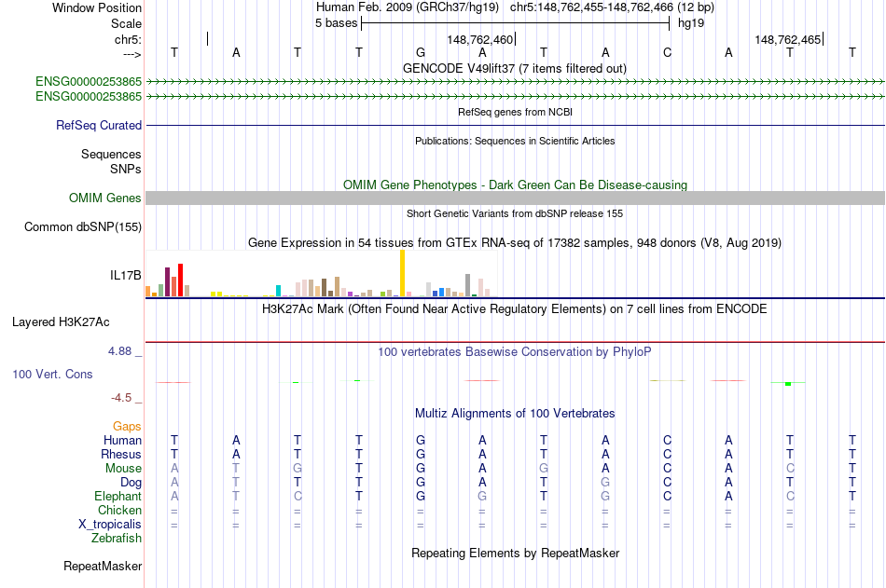Select the Zebrafish species label
The height and width of the screenshot is (588, 886).
coord(117,538)
